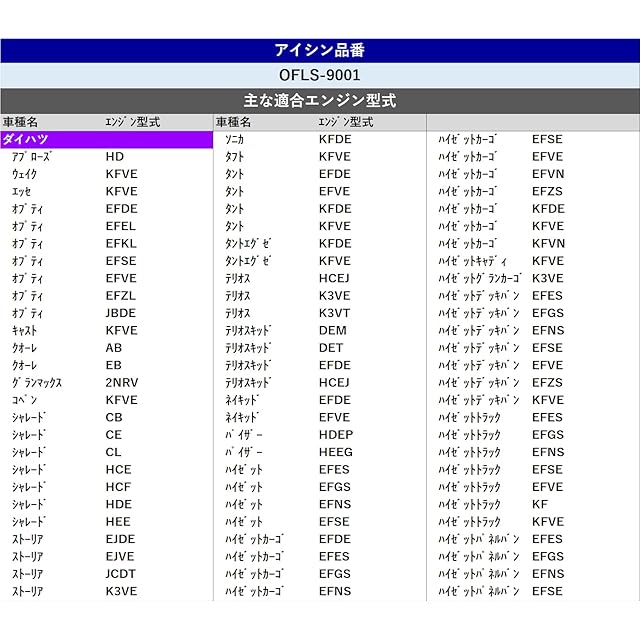Click engine code DET for テリオスキッド
Screen dimensions: 640x640
[x=331, y=348]
